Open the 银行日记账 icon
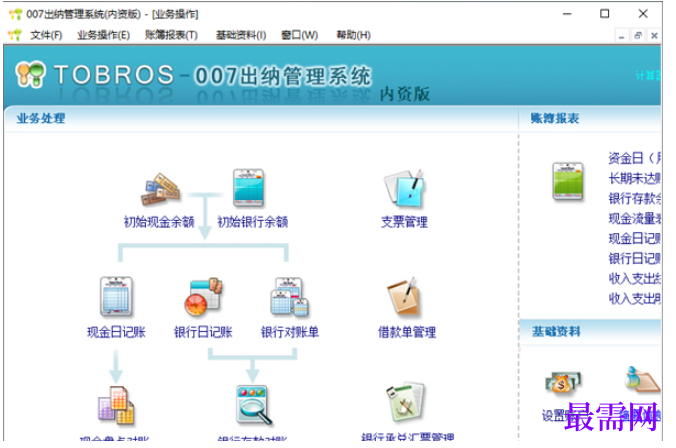 (x=203, y=297)
